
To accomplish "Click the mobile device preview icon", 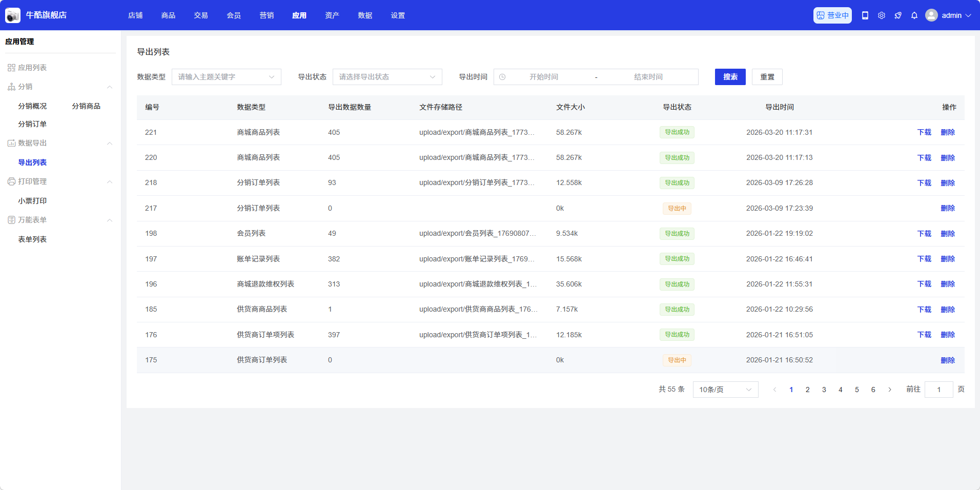I will (x=865, y=15).
